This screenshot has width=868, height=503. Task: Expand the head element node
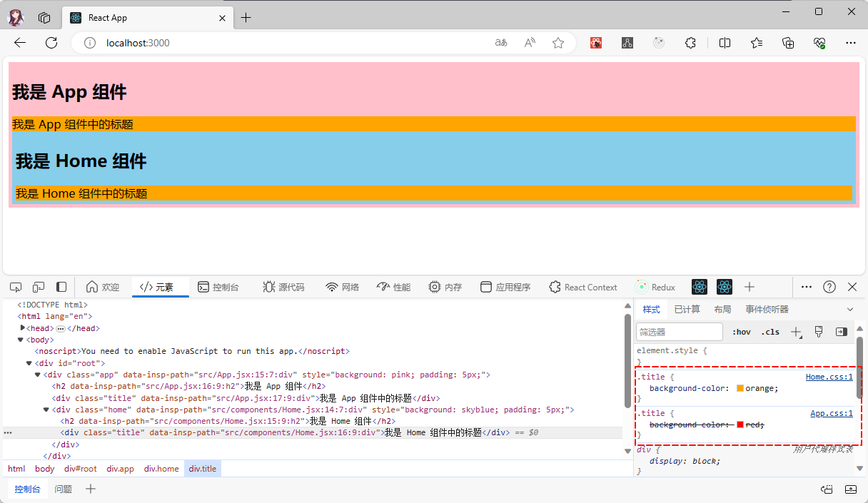(x=23, y=328)
